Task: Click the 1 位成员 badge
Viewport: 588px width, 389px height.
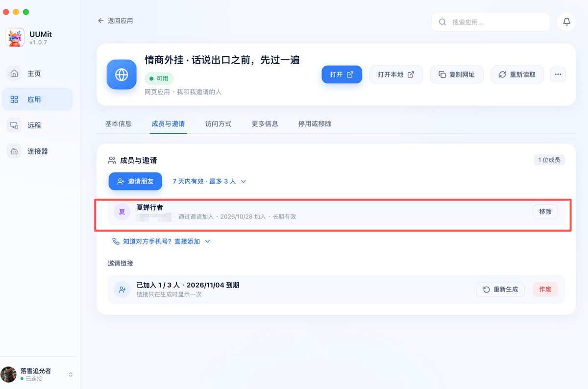Action: pos(549,160)
